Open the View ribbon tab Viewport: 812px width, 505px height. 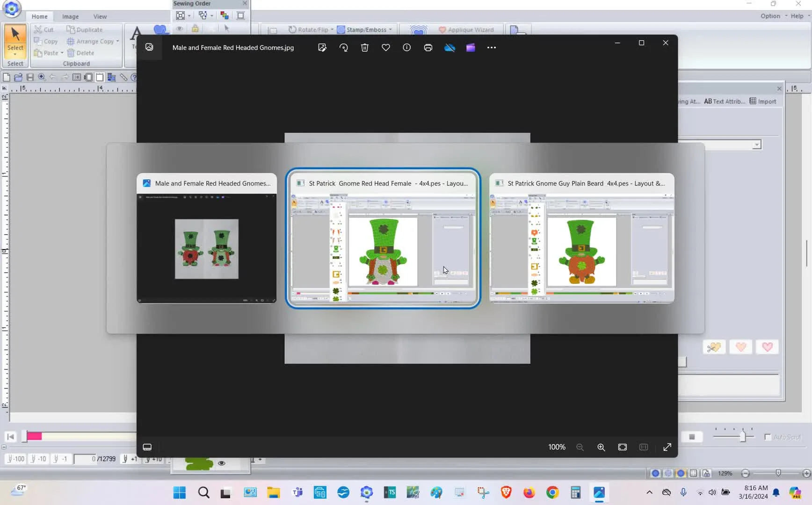point(100,16)
